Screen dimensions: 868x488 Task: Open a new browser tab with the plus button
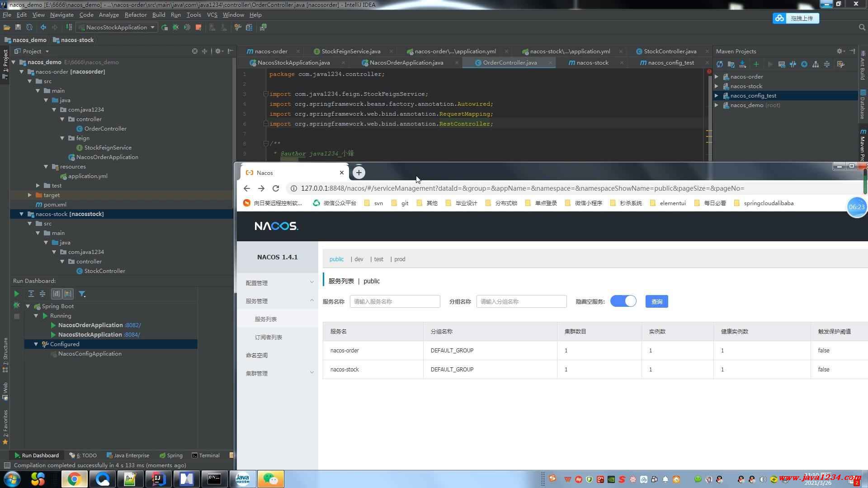point(359,173)
